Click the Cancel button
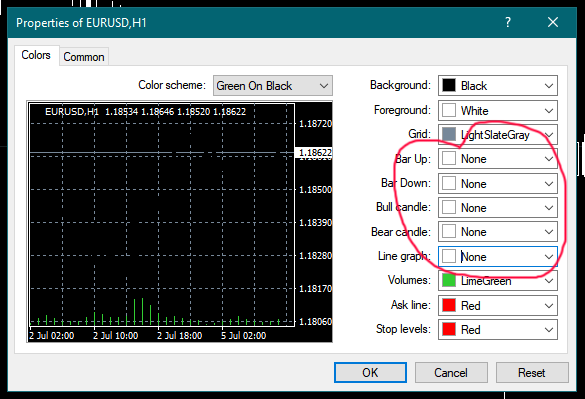The height and width of the screenshot is (399, 585). 451,372
